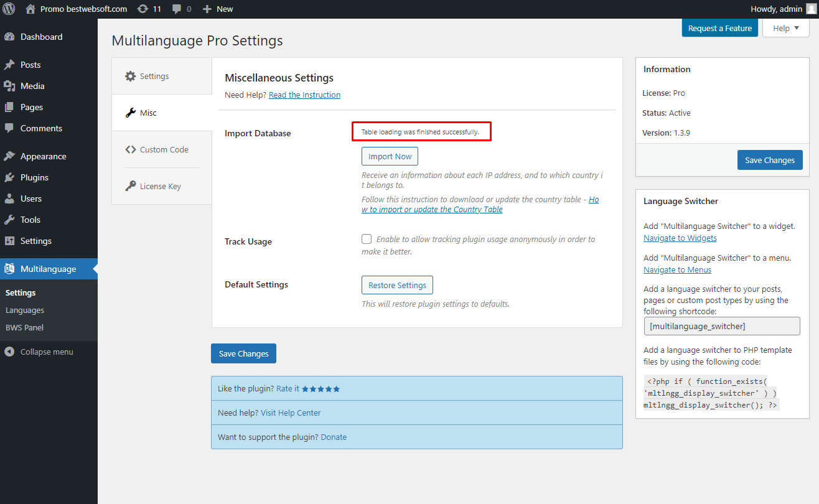Click the wrench icon on Misc tab
Screen dimensions: 819x504
point(130,113)
